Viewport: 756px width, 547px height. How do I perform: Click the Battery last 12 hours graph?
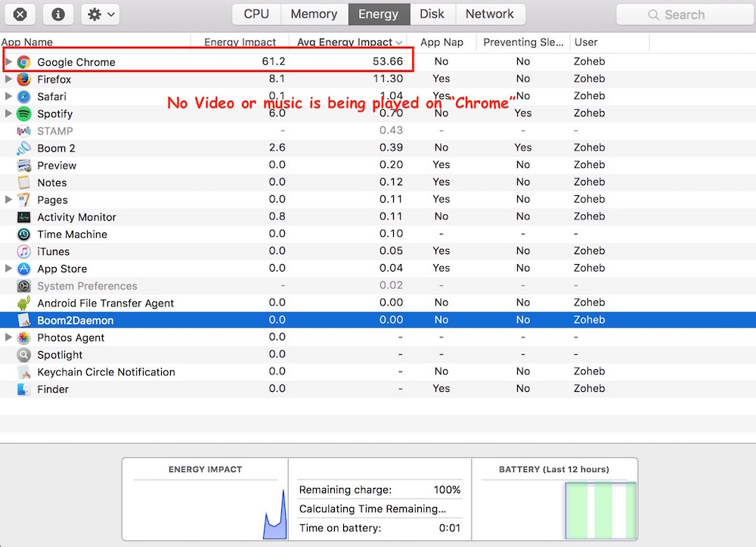click(x=600, y=511)
